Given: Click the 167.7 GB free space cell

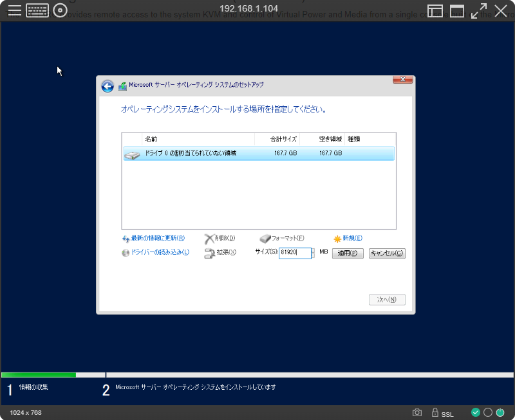Looking at the screenshot, I should pyautogui.click(x=330, y=153).
